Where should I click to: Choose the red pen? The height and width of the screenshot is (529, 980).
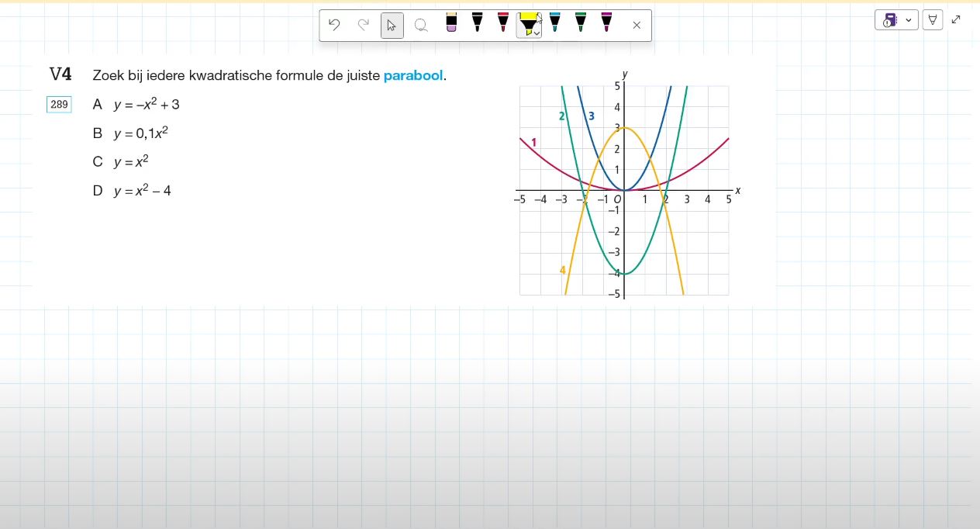pyautogui.click(x=503, y=22)
